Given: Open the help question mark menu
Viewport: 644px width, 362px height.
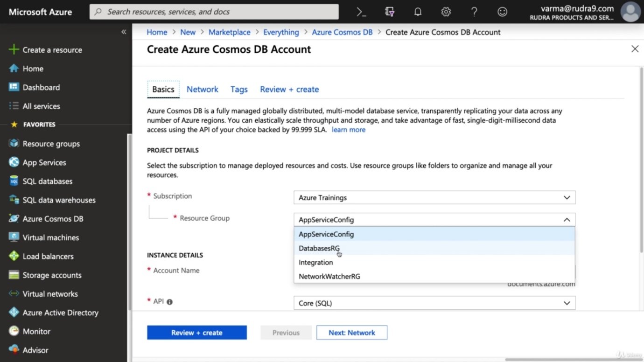Looking at the screenshot, I should (x=474, y=12).
